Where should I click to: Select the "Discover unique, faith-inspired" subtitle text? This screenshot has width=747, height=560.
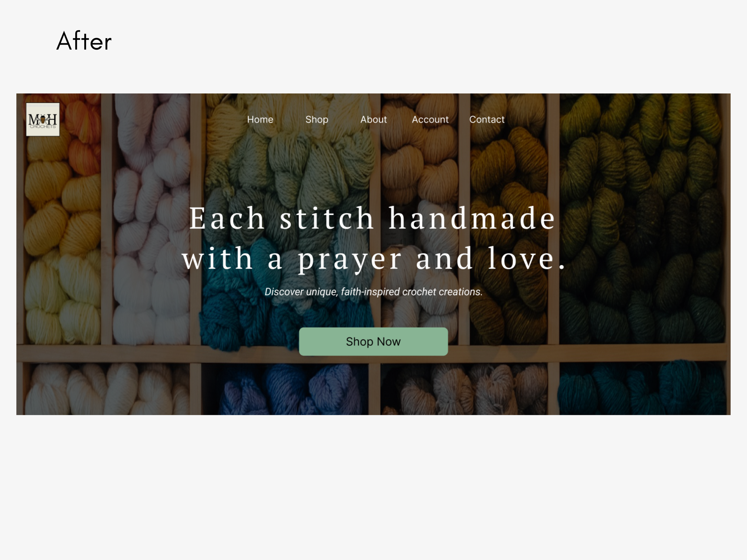[x=373, y=291]
